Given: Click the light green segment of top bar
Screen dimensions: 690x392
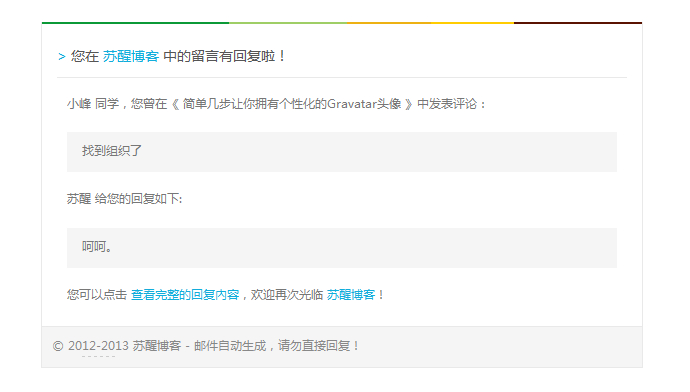Looking at the screenshot, I should tap(288, 23).
